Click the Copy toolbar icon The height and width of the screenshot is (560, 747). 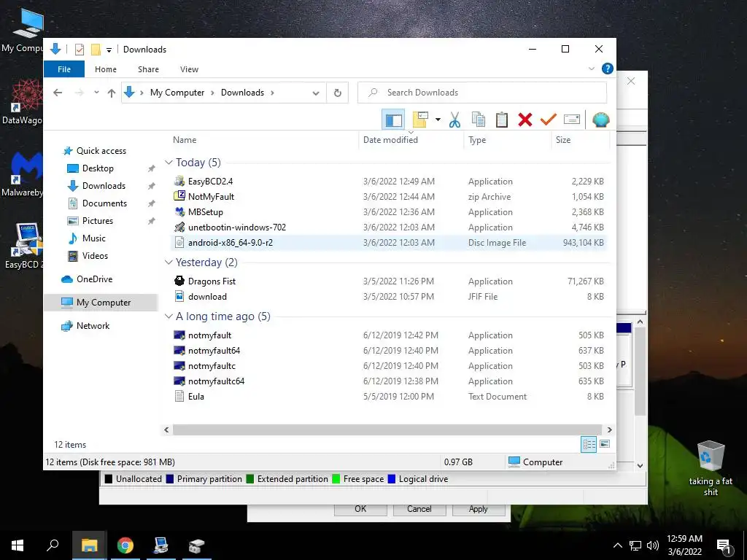[x=479, y=120]
